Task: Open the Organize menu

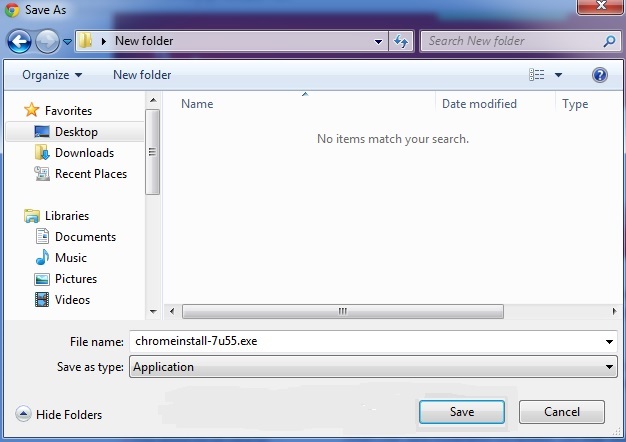Action: [52, 75]
